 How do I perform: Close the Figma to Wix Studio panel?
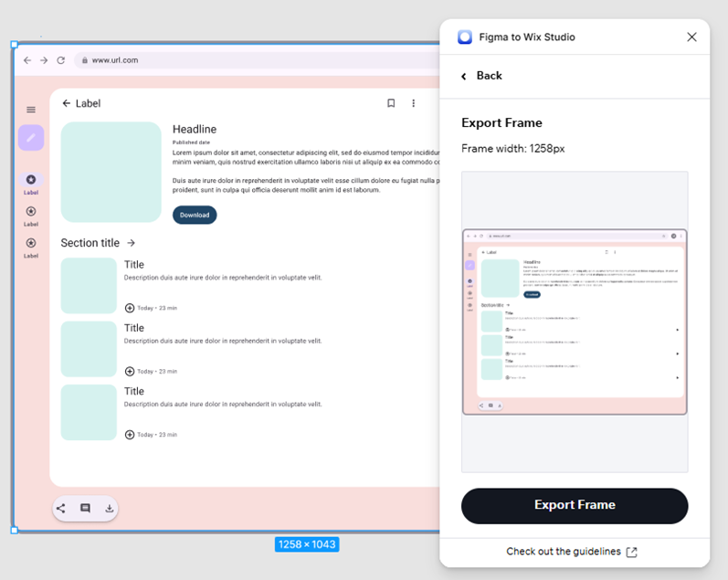[x=691, y=37]
